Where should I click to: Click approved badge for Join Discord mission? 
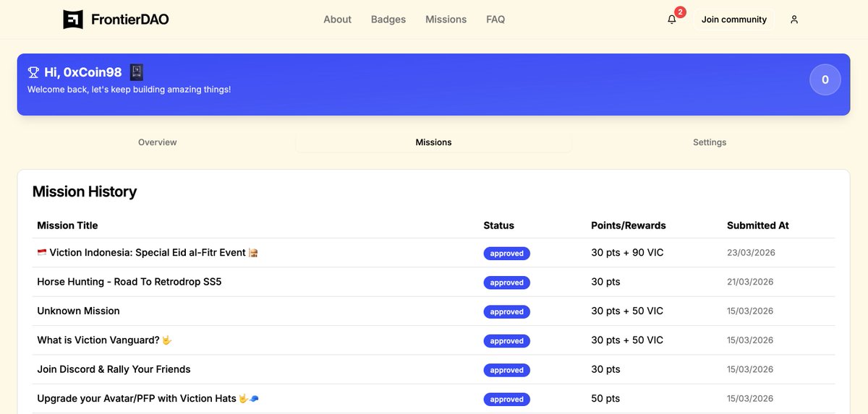[x=507, y=370]
